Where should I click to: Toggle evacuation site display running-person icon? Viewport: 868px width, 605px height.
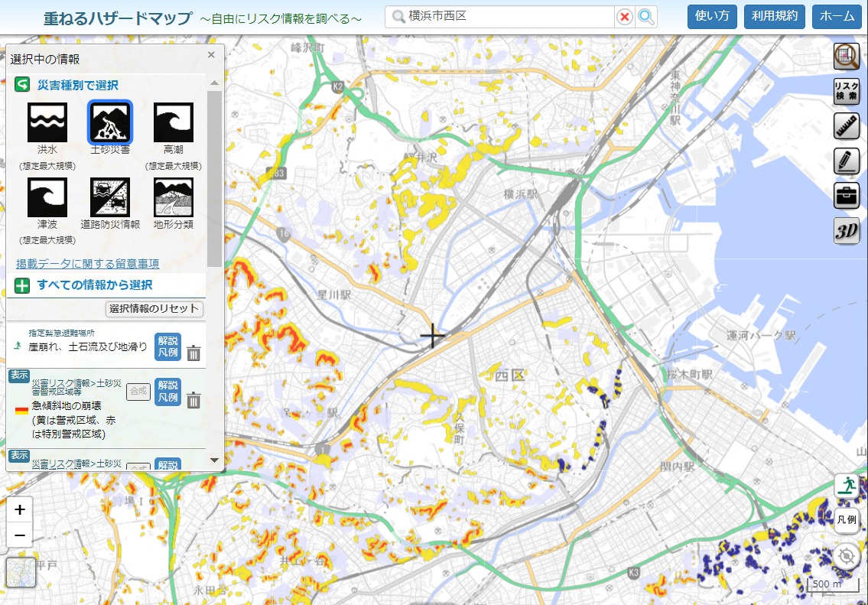tap(846, 485)
